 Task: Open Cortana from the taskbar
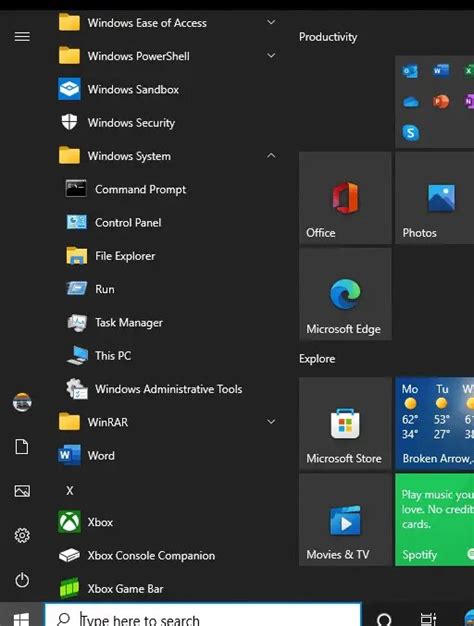click(384, 619)
